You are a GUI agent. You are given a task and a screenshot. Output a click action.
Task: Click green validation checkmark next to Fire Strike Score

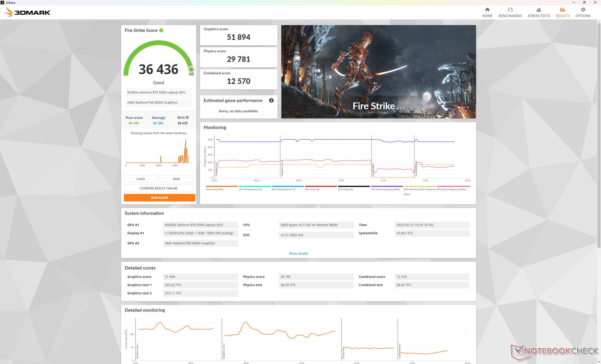point(161,30)
